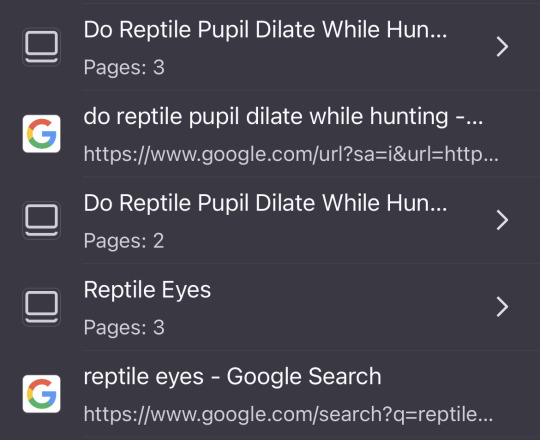Expand the first 'Do Reptile Pupil Dilate' group chevron

click(502, 47)
